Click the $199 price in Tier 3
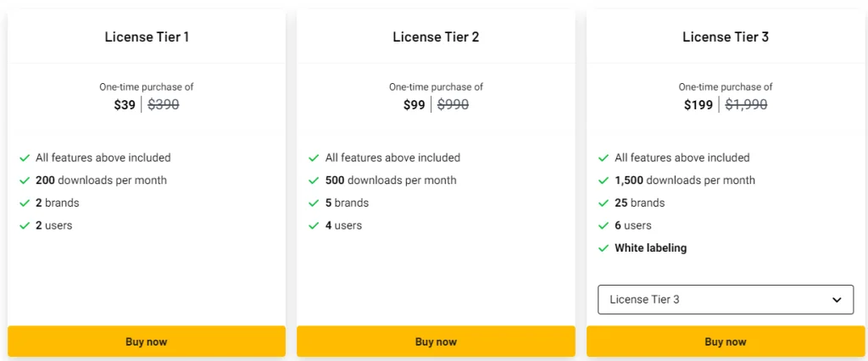 click(x=698, y=105)
